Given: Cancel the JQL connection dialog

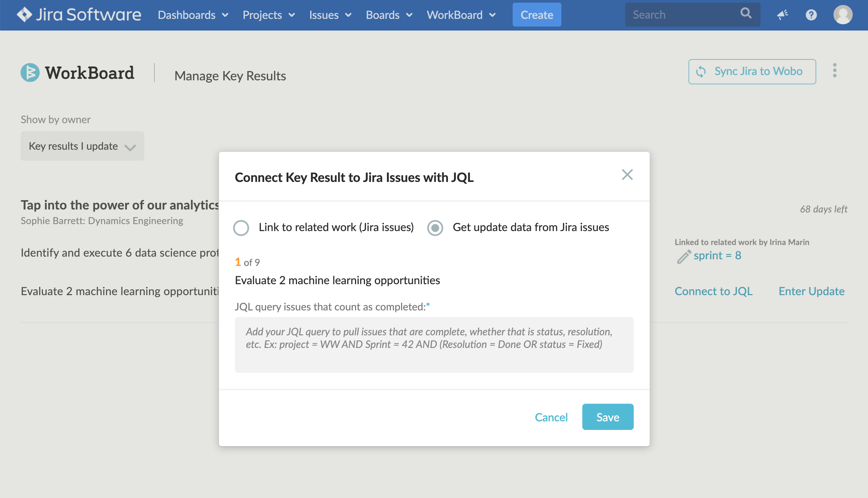Looking at the screenshot, I should (551, 417).
